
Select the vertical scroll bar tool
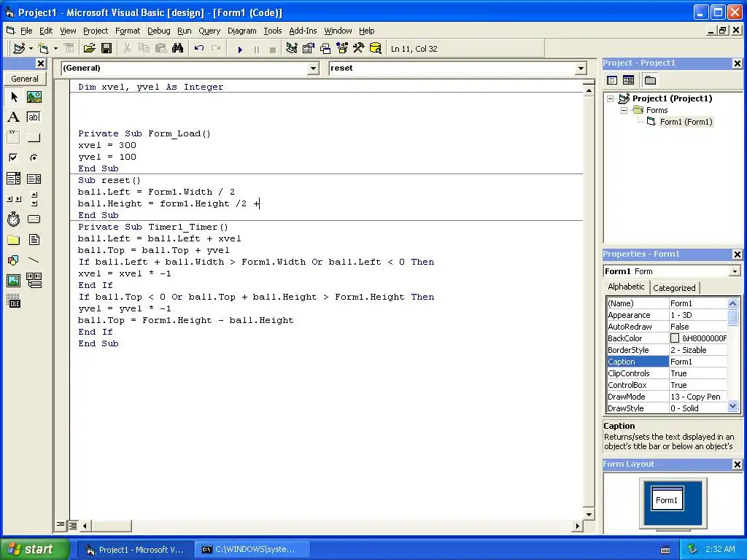tap(34, 198)
